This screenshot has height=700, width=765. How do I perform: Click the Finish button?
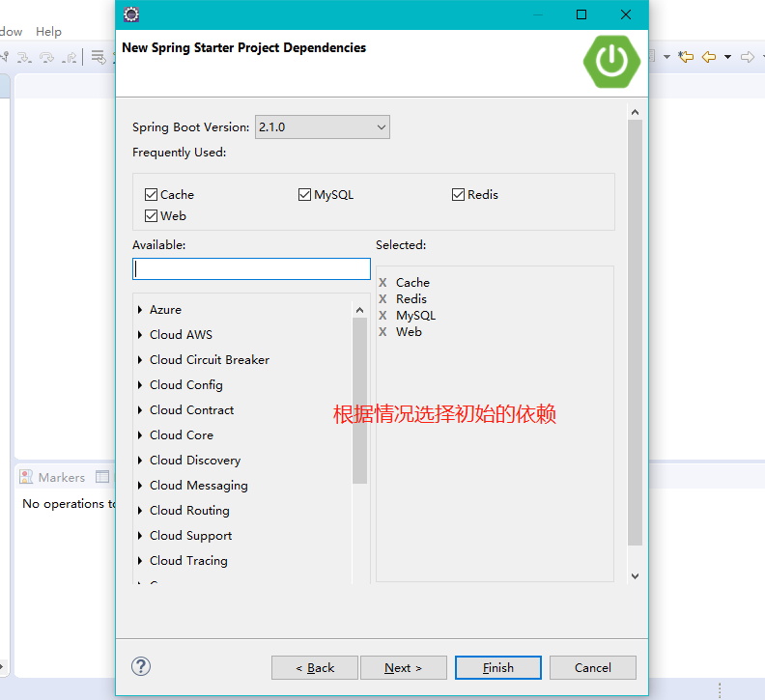pos(498,667)
